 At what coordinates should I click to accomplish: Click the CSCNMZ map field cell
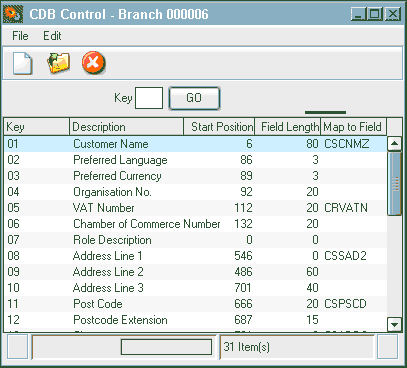tap(347, 144)
